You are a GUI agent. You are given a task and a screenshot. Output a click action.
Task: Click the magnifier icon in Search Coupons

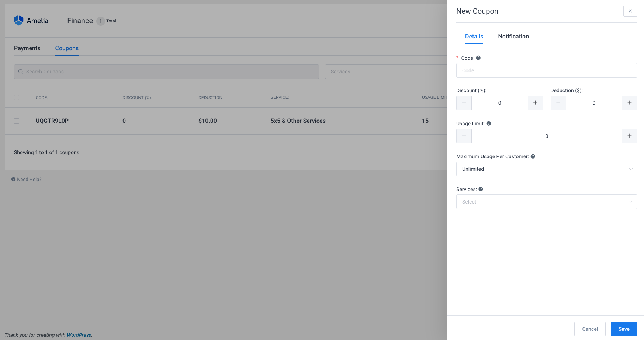pyautogui.click(x=21, y=71)
